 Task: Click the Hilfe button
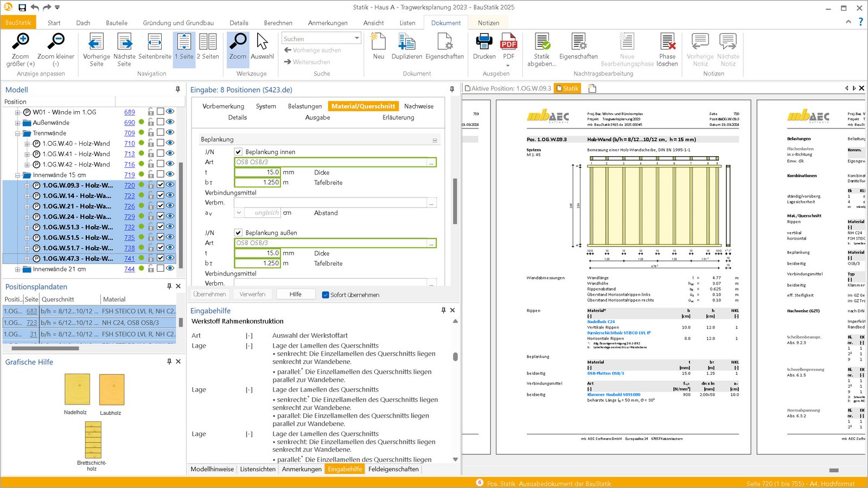(x=295, y=294)
